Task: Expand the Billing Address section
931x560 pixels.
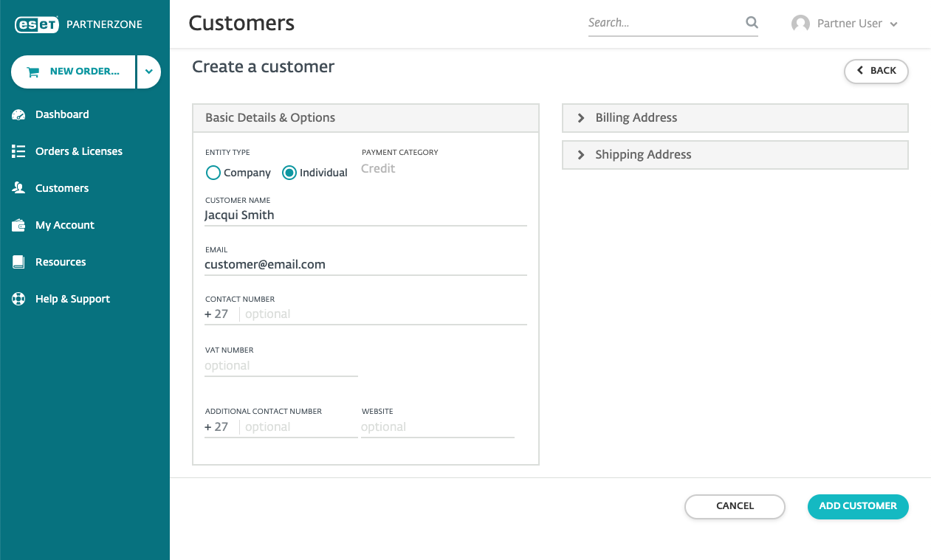Action: tap(735, 118)
